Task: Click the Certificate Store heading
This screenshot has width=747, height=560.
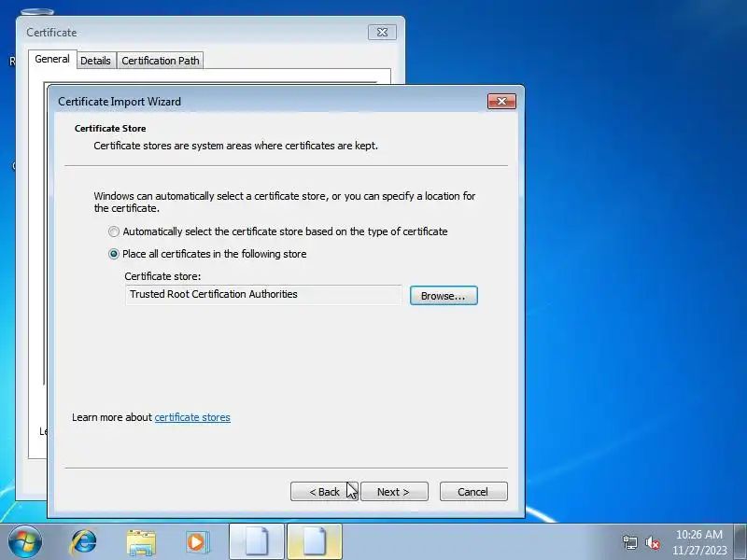Action: point(110,129)
